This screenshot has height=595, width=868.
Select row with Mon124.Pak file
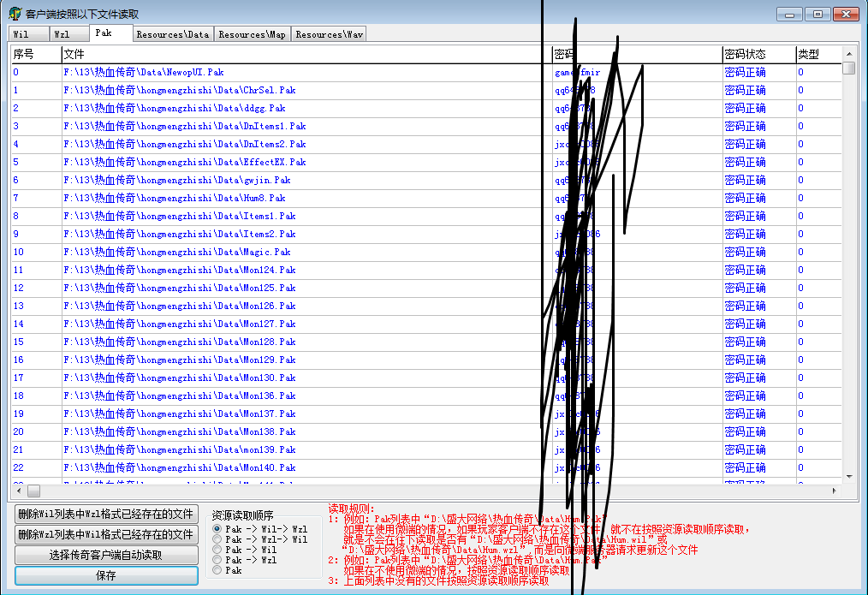tap(426, 270)
